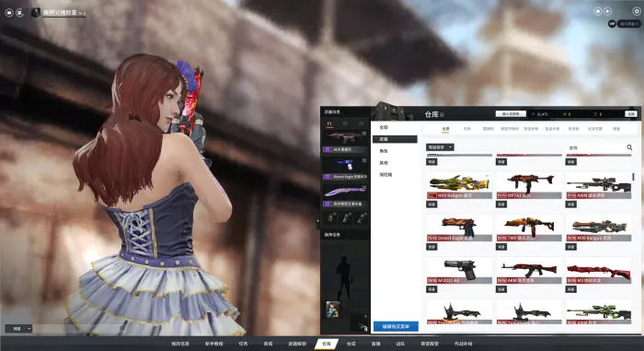Click the player avatar icon at top-left
The height and width of the screenshot is (351, 644).
[36, 12]
